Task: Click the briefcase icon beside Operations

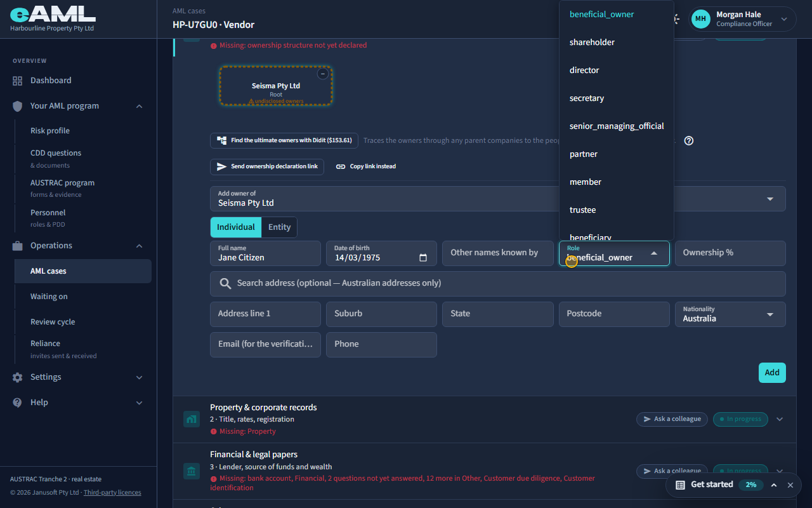Action: pos(18,246)
